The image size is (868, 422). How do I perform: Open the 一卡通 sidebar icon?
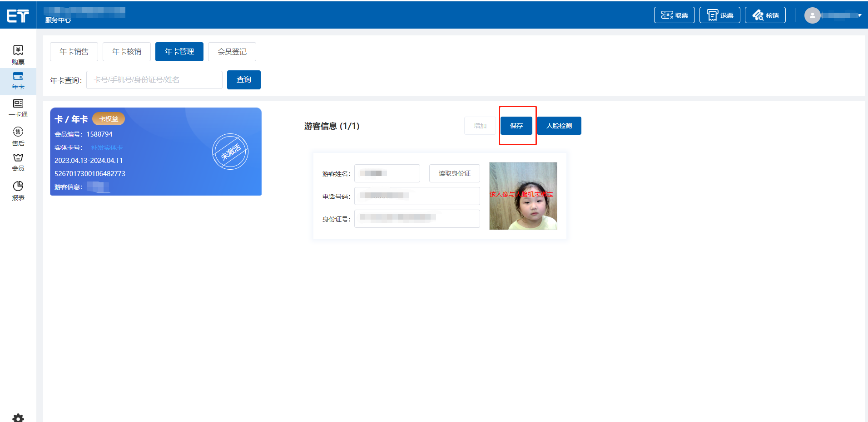coord(18,108)
